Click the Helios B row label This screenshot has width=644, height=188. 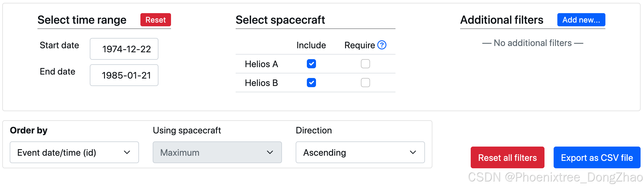[x=261, y=83]
